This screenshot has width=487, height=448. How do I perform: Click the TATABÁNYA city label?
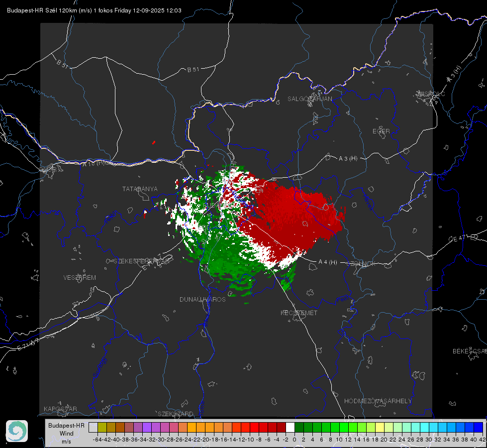pyautogui.click(x=140, y=189)
